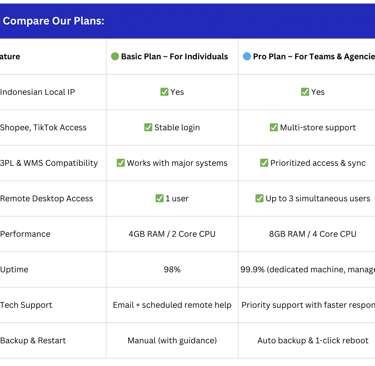375x366 pixels.
Task: Click the 98% uptime value
Action: click(x=172, y=269)
